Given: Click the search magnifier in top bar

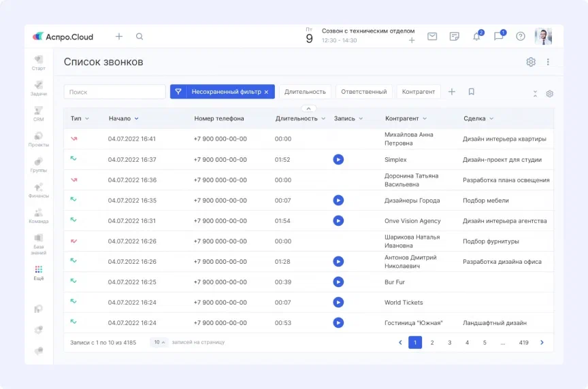Looking at the screenshot, I should 140,37.
